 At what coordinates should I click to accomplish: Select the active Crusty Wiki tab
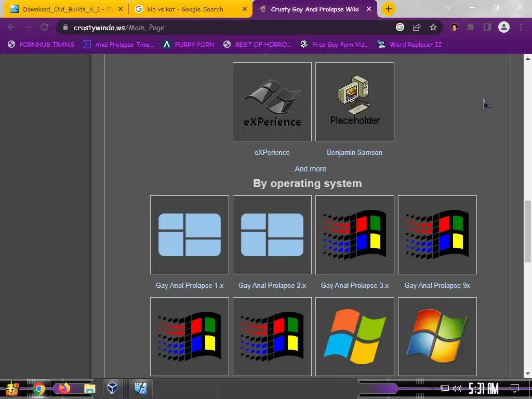pyautogui.click(x=314, y=9)
